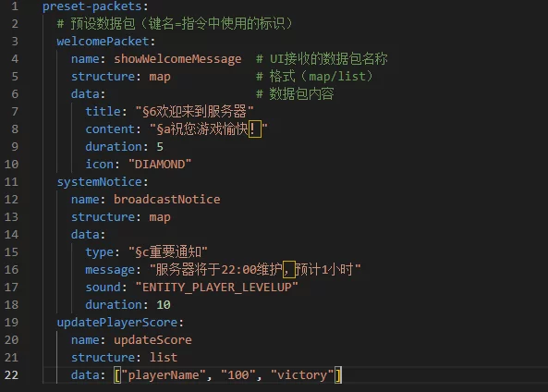Click the 'icon' key on line 10
Screen dimensions: 548x392
pyautogui.click(x=100, y=164)
